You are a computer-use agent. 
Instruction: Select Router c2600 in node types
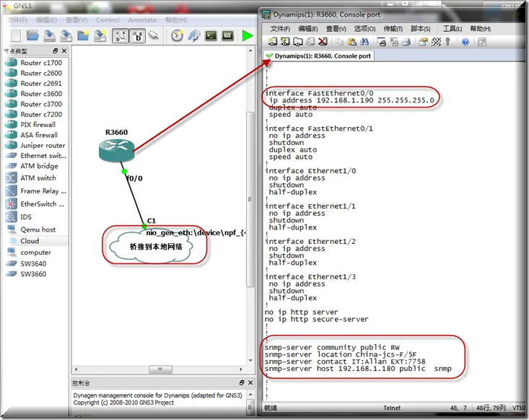click(x=36, y=73)
